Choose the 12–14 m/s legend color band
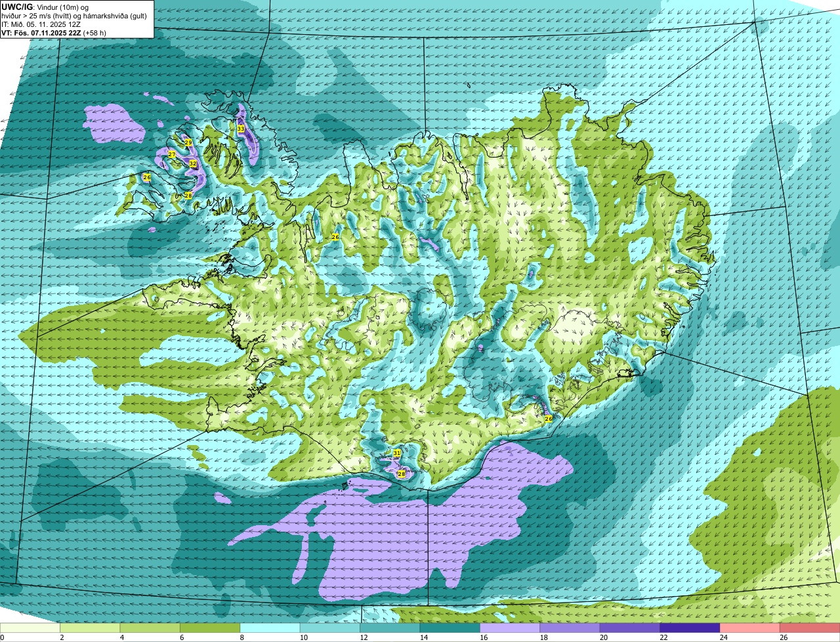The height and width of the screenshot is (642, 840). tap(390, 628)
